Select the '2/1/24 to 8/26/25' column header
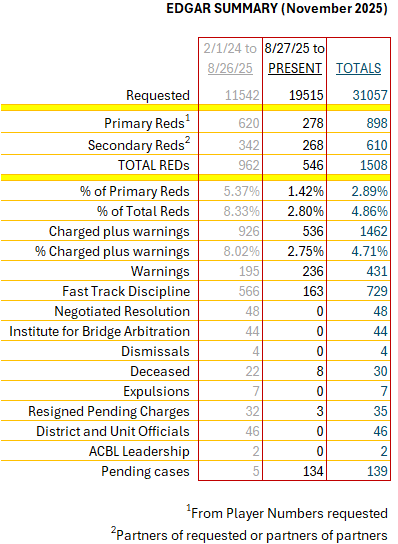Image resolution: width=398 pixels, height=544 pixels. (230, 58)
